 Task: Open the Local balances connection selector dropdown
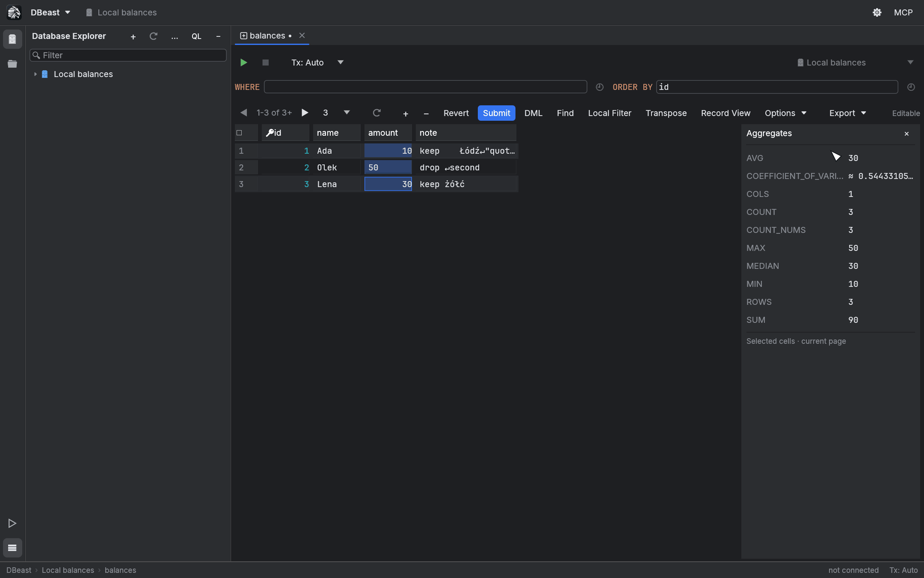856,63
